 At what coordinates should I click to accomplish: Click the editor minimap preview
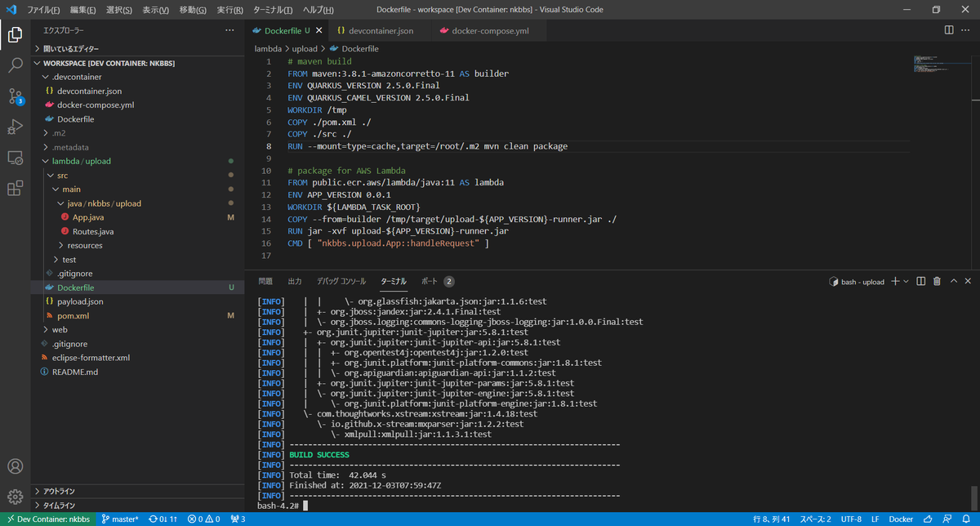941,64
